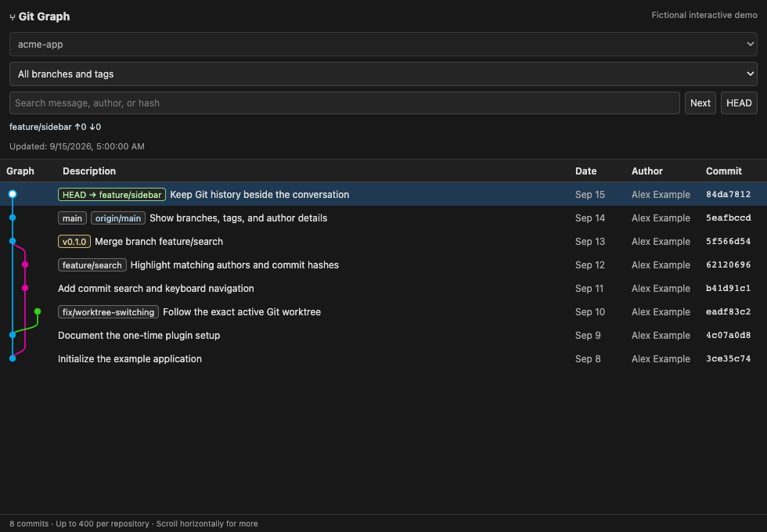
Task: Click the HEAD commit node in graph
Action: coord(13,194)
